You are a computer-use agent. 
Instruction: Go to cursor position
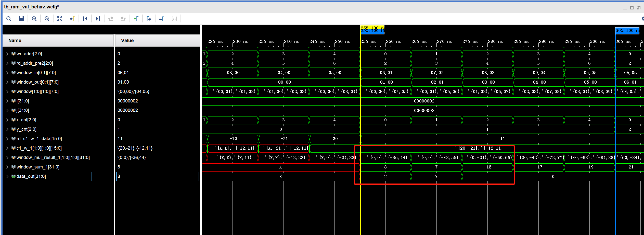72,19
